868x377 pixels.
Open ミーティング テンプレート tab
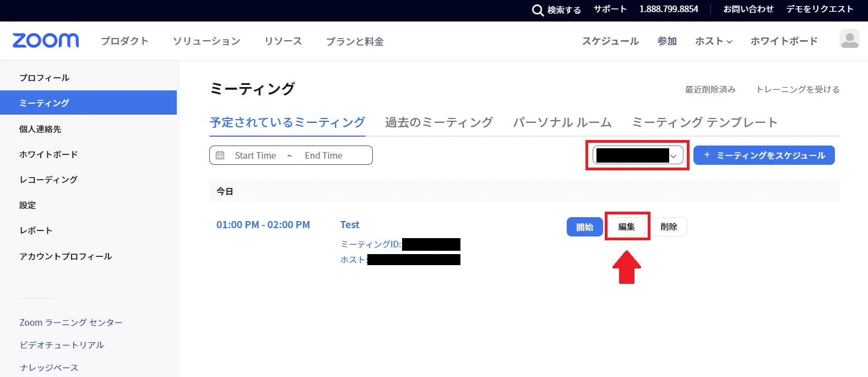(704, 122)
